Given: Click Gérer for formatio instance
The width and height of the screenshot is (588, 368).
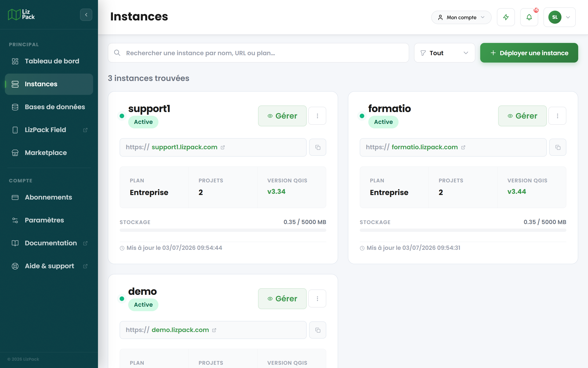Looking at the screenshot, I should 522,116.
